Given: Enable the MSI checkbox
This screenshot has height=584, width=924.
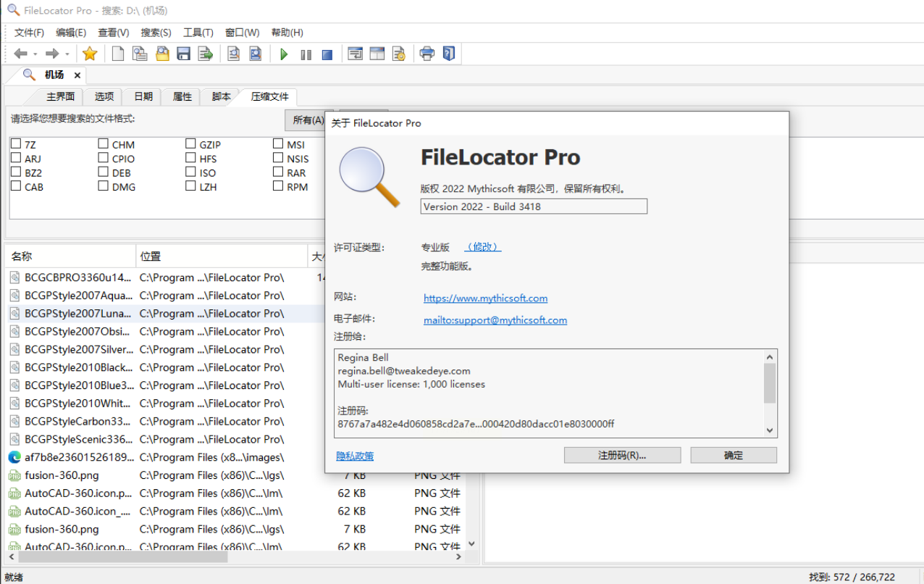Looking at the screenshot, I should [278, 143].
